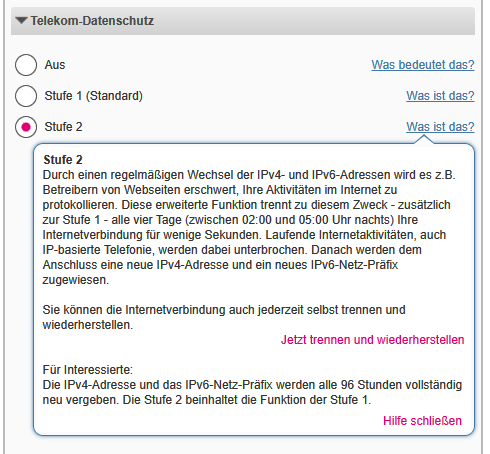The image size is (490, 454).
Task: Click the help bubble pointer arrow
Action: pyautogui.click(x=424, y=139)
